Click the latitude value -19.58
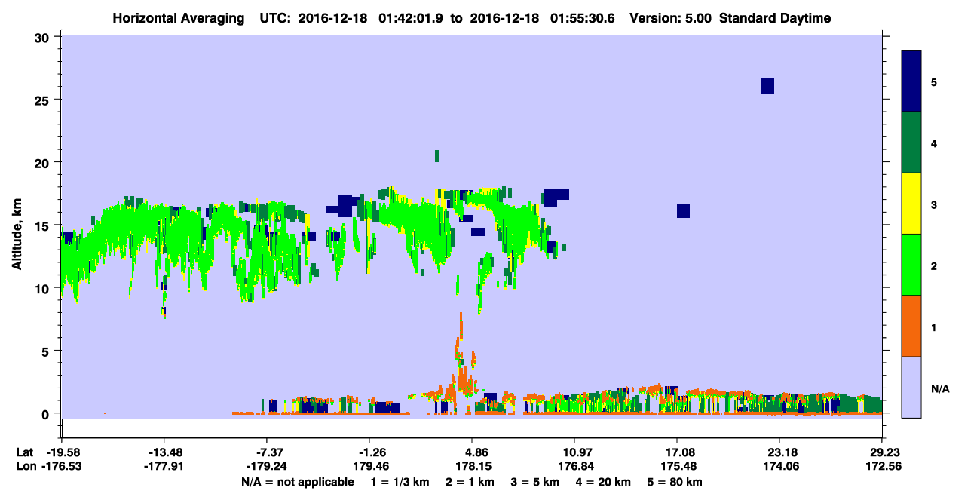 (62, 452)
